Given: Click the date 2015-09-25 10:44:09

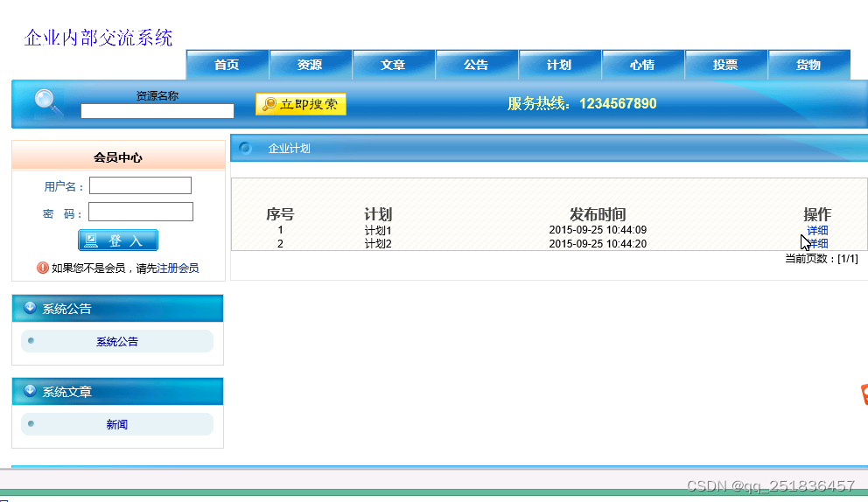Looking at the screenshot, I should pyautogui.click(x=598, y=230).
